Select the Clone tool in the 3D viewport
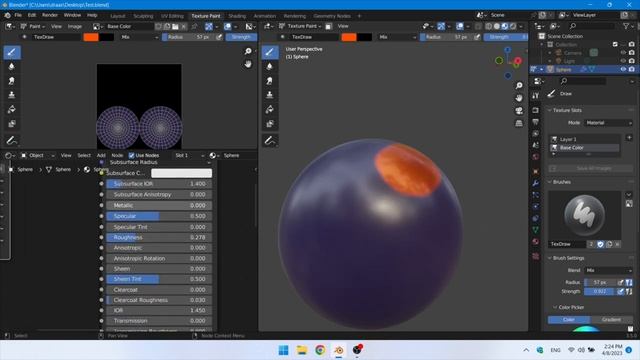640x360 pixels. (269, 95)
